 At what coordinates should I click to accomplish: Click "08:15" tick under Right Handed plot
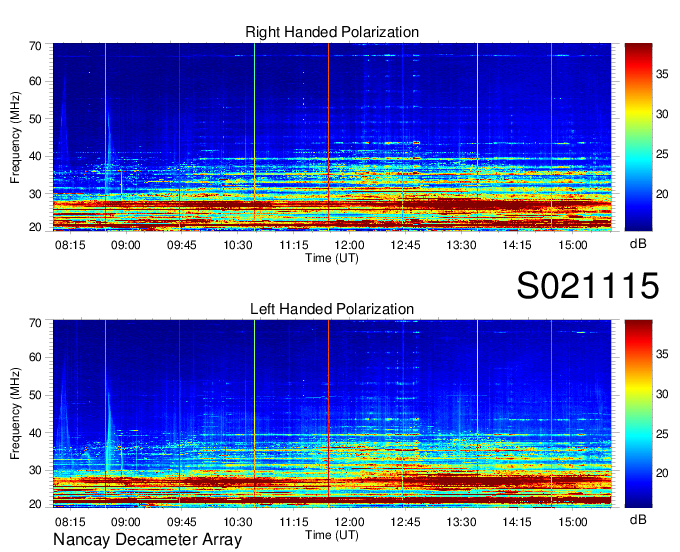(70, 245)
